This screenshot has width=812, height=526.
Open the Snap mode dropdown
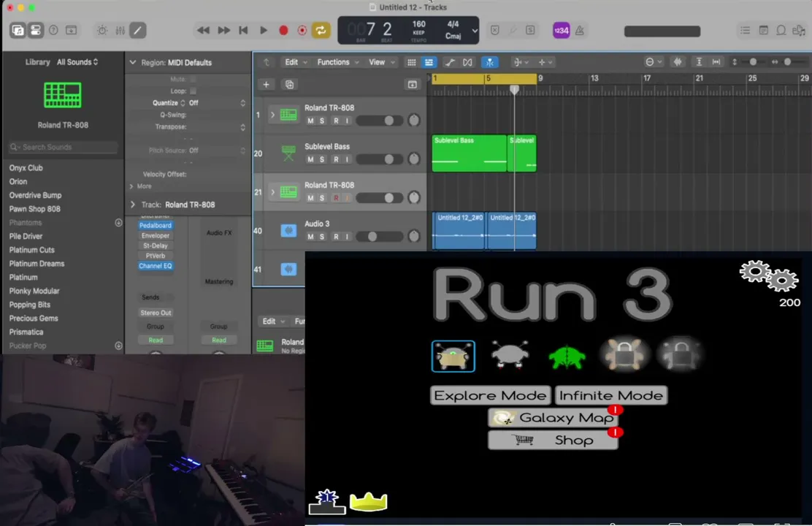click(654, 62)
